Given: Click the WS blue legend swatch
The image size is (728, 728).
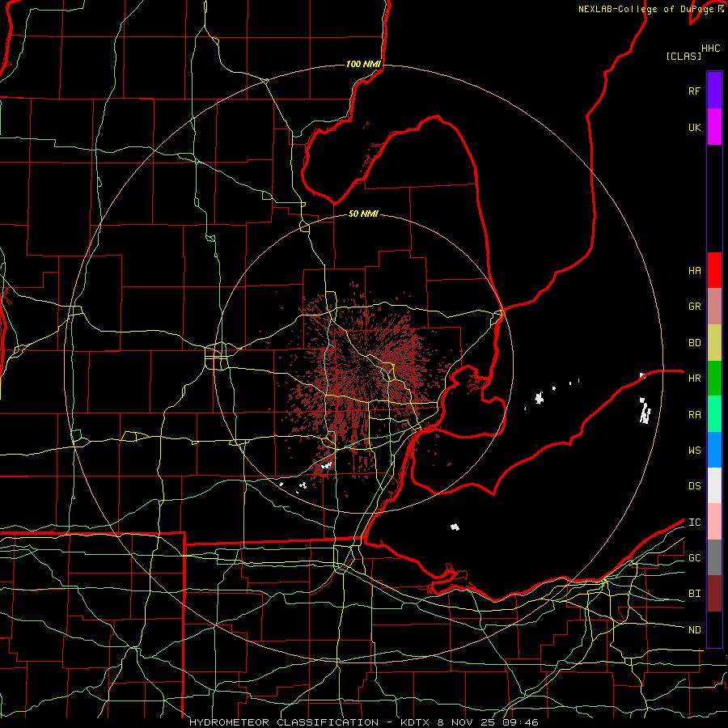Looking at the screenshot, I should tap(714, 450).
